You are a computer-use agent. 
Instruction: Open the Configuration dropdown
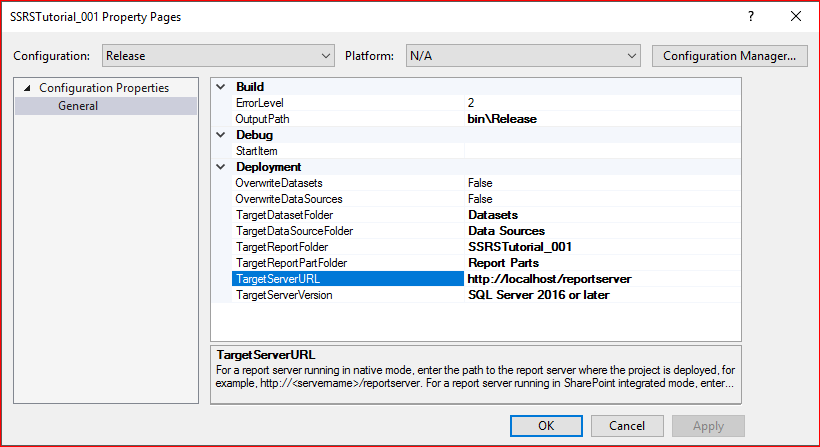[217, 56]
